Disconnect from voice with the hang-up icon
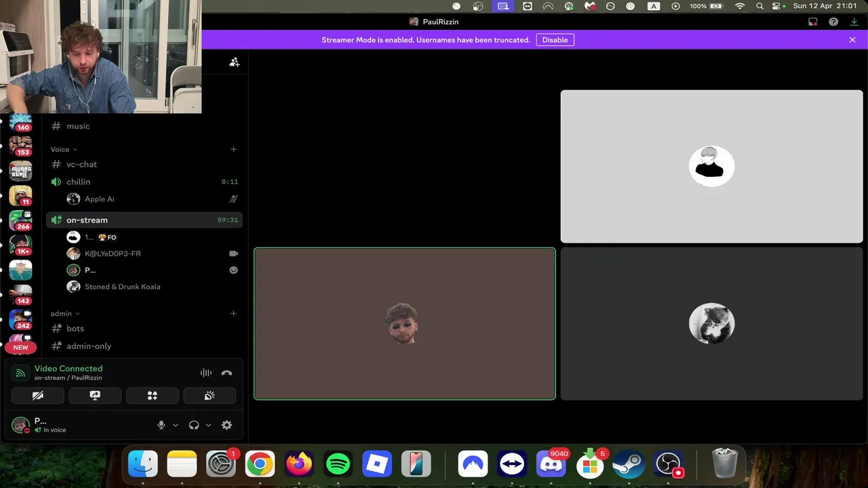The width and height of the screenshot is (868, 488). pos(226,373)
